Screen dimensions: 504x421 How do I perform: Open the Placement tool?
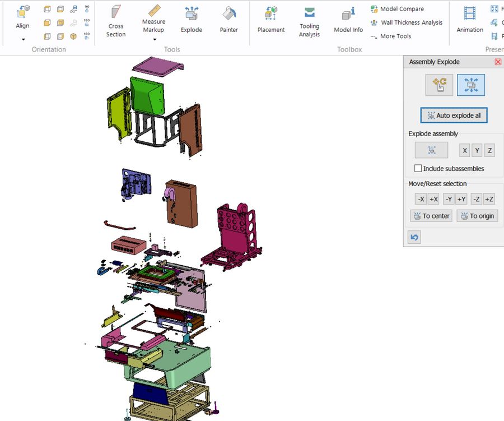pos(271,20)
